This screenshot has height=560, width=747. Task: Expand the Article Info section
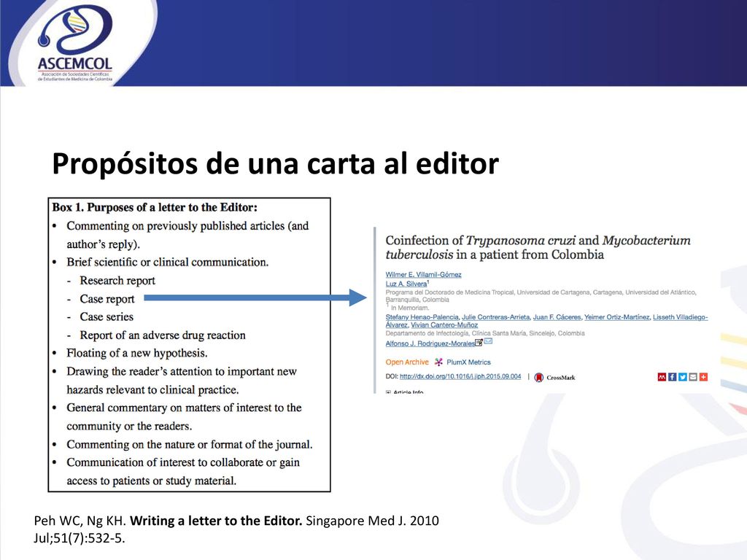pyautogui.click(x=405, y=392)
